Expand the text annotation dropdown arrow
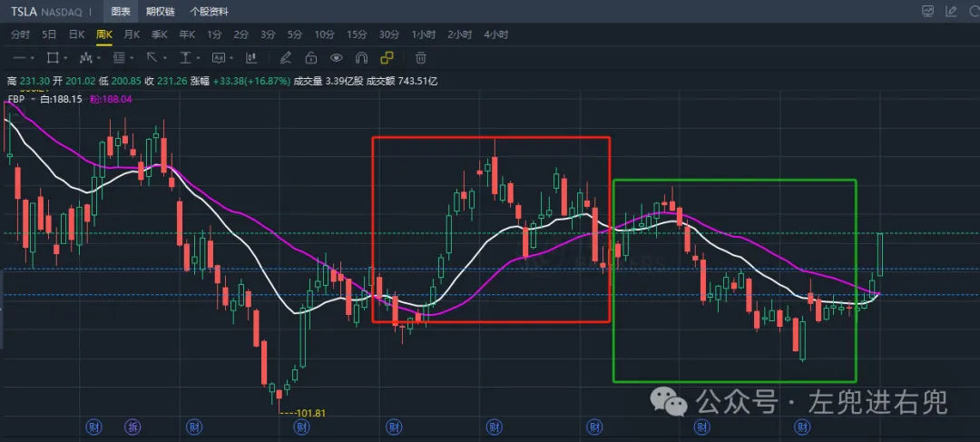Image resolution: width=980 pixels, height=442 pixels. [x=231, y=59]
